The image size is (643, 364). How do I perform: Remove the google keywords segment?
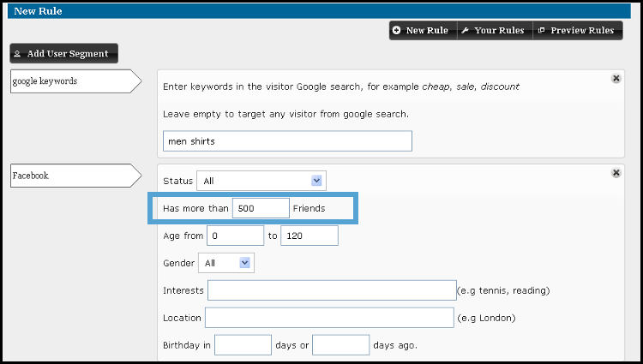point(616,78)
